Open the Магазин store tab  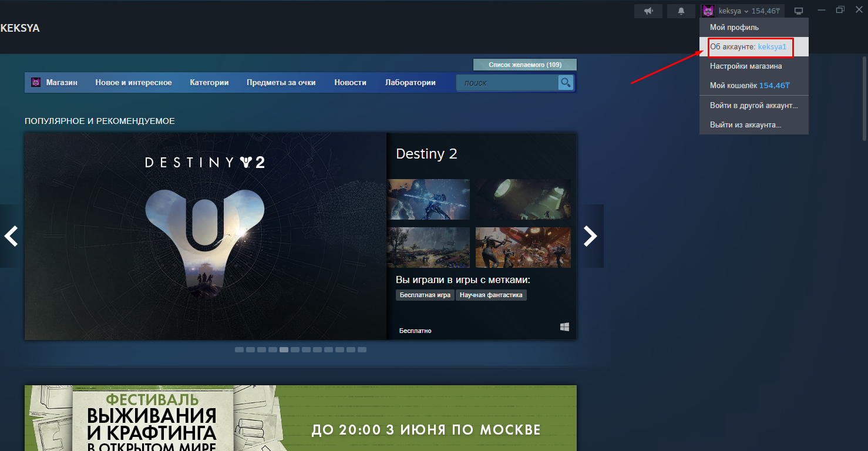coord(62,83)
